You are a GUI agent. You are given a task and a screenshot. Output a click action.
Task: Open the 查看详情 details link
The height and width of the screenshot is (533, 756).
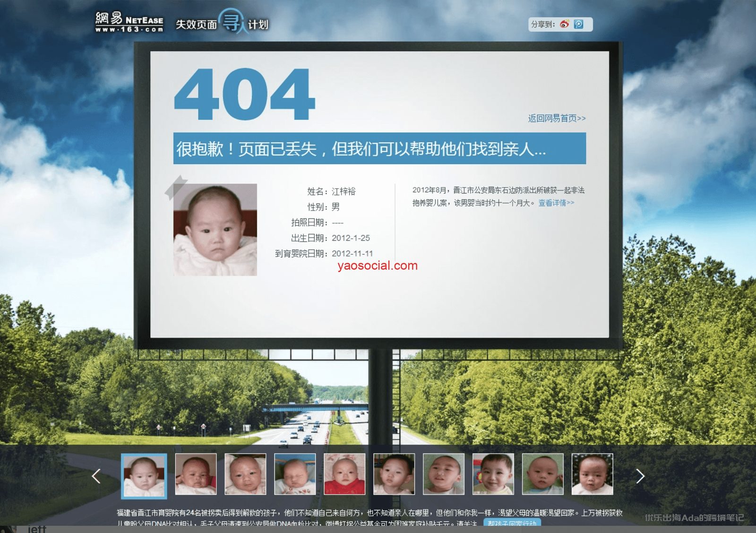click(556, 203)
